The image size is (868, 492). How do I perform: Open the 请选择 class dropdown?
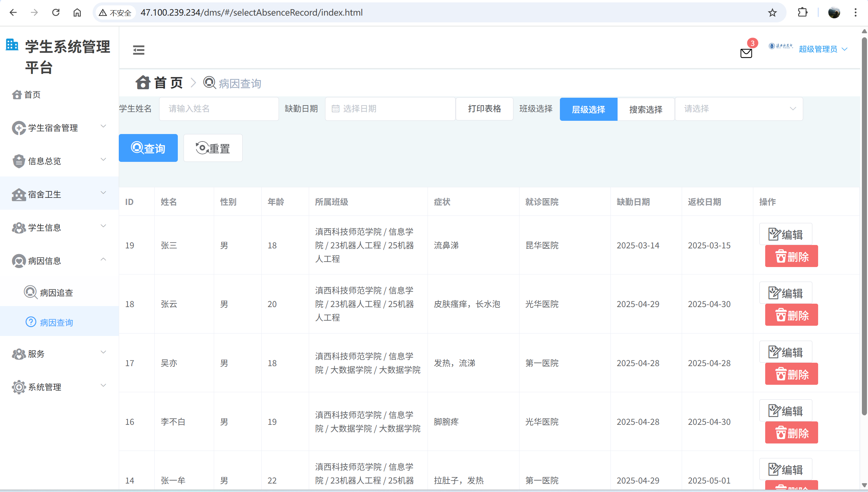pyautogui.click(x=738, y=109)
